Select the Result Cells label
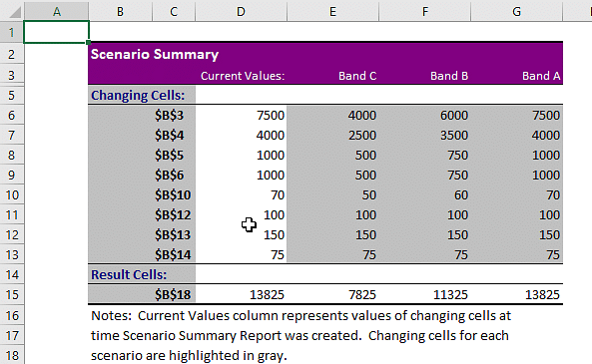 (x=129, y=274)
